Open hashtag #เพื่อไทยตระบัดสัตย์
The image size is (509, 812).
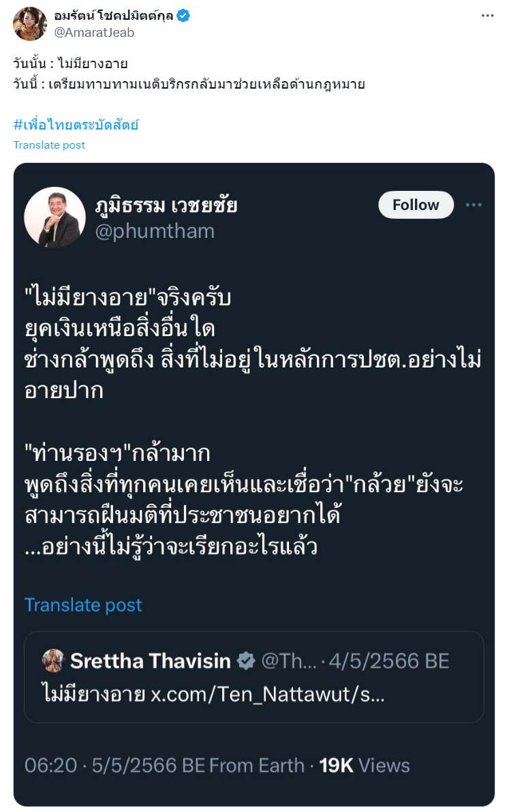click(x=76, y=125)
